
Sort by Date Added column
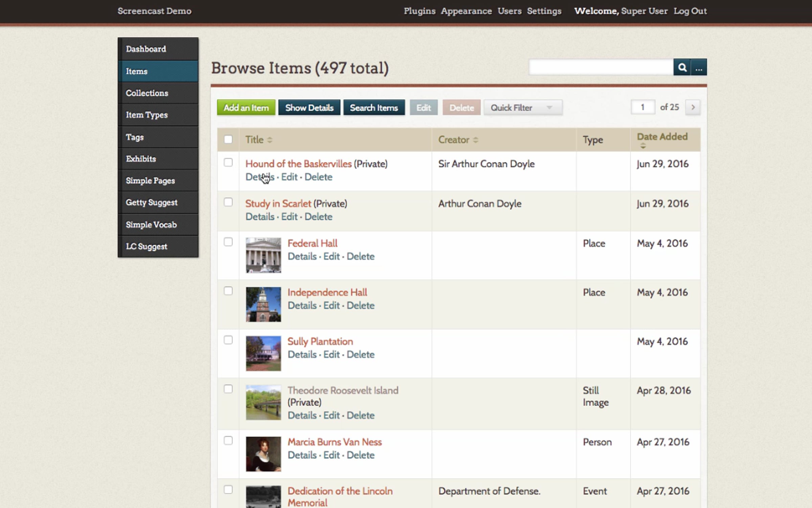pos(662,137)
